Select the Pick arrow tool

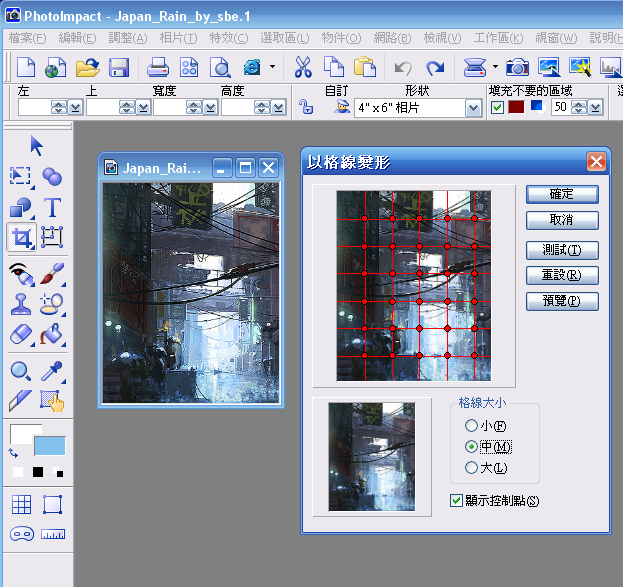37,145
